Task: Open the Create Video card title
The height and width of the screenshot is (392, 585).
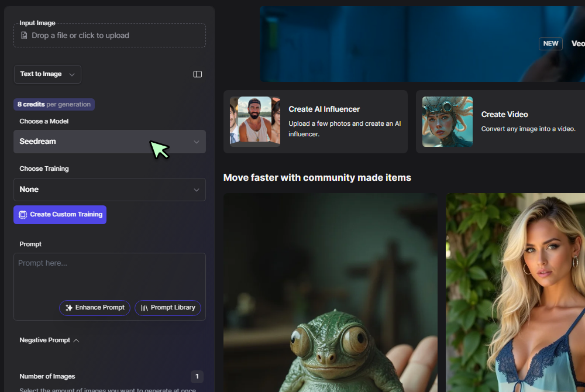Action: click(x=504, y=115)
